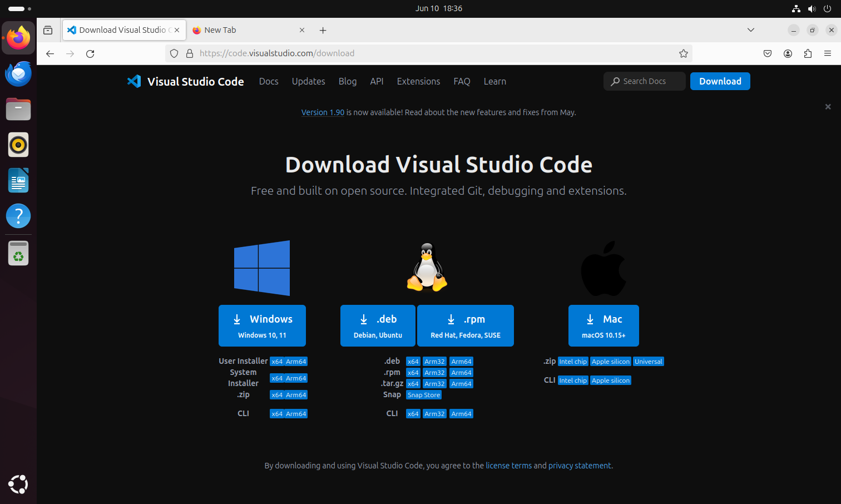Expand the list all tabs dropdown arrow

tap(751, 30)
